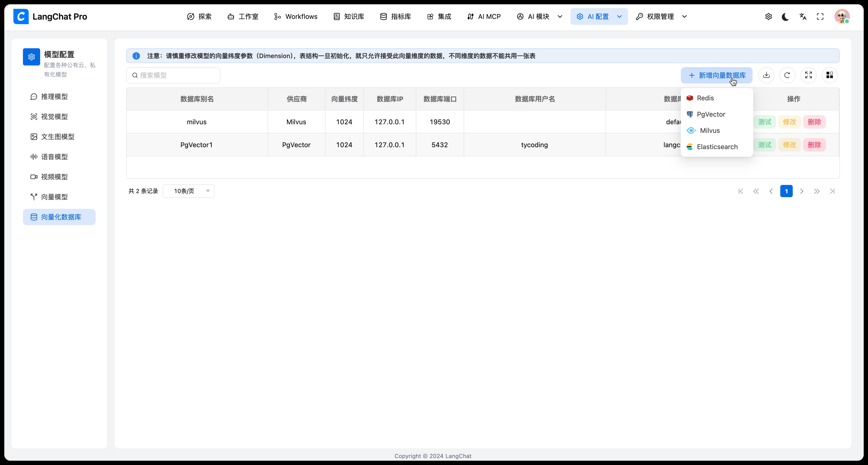Select 语音模型 in the sidebar
868x465 pixels.
(59, 157)
